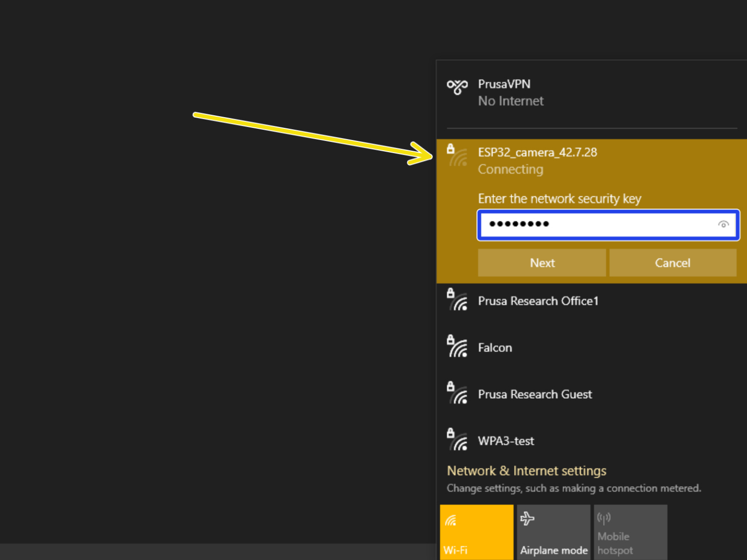
Task: Toggle Wi-Fi off using the Wi-Fi tile
Action: (476, 532)
